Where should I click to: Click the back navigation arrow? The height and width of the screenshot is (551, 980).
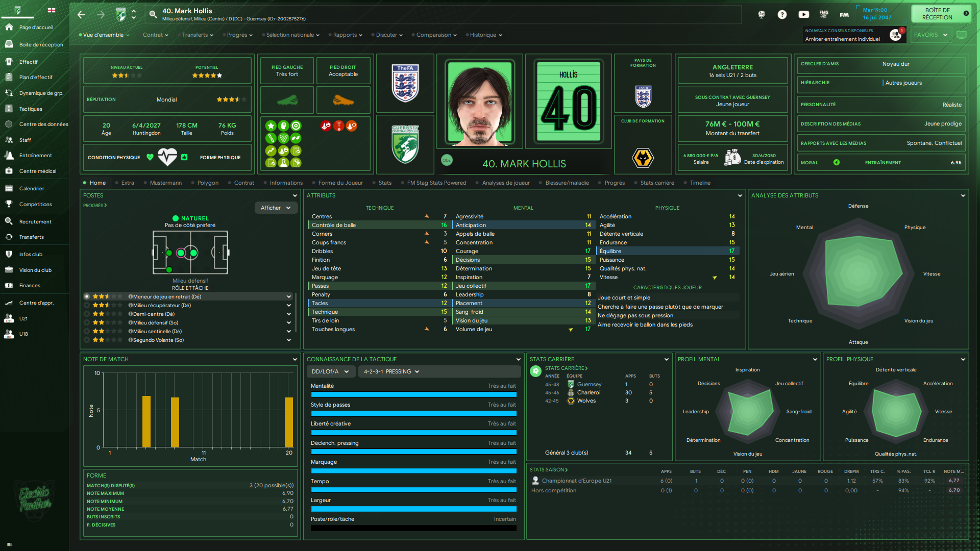point(81,15)
